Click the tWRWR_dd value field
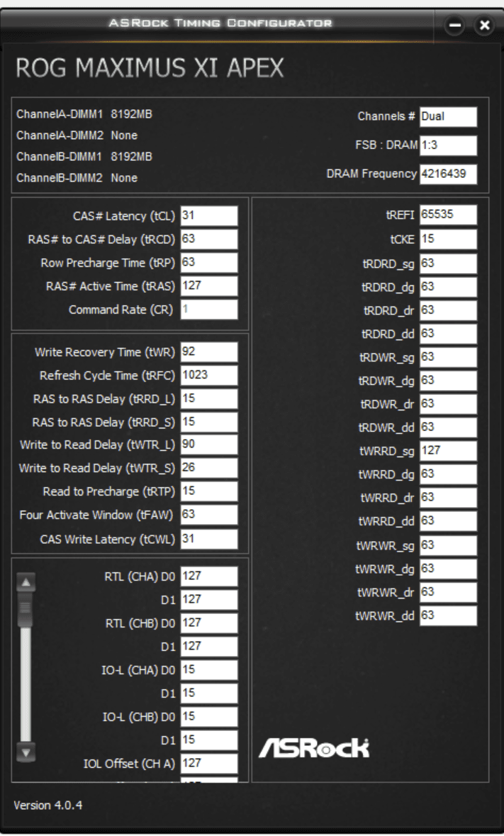Viewport: 504px width, 836px height. (x=449, y=615)
